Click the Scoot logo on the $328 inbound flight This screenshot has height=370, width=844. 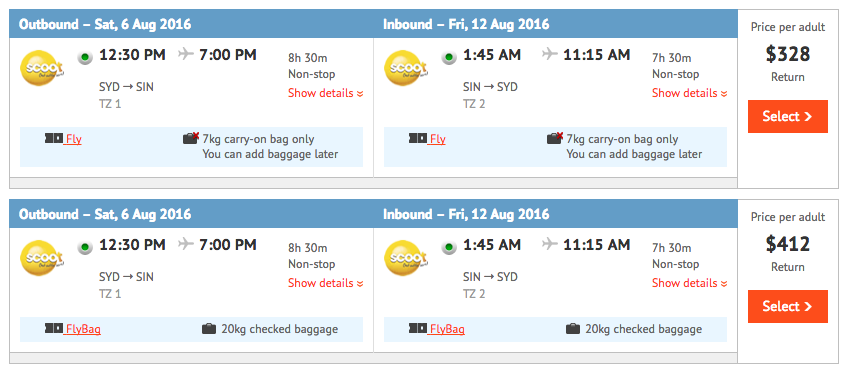406,68
